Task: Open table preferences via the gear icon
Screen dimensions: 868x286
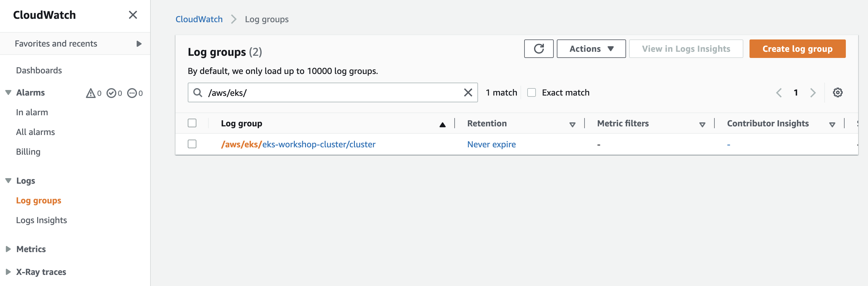Action: tap(838, 92)
